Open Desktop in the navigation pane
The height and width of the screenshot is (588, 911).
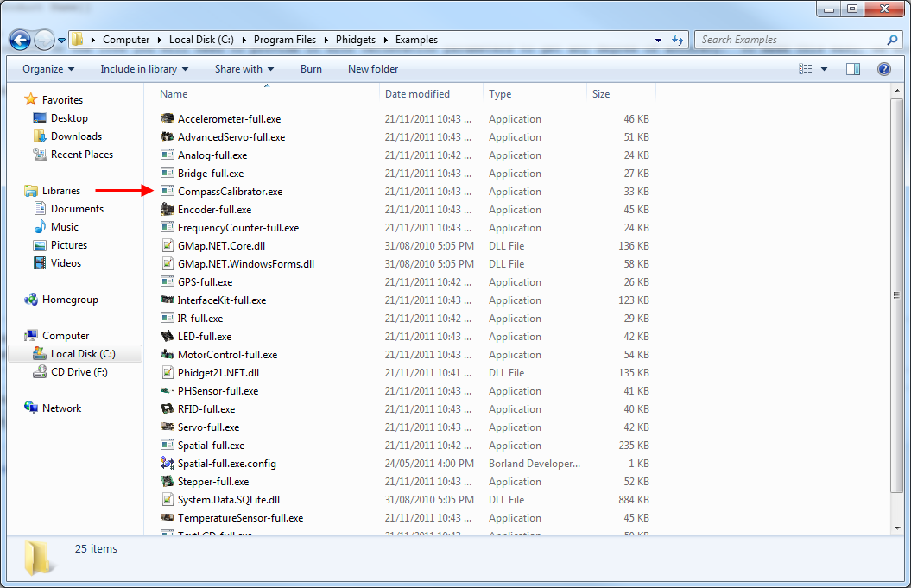[69, 118]
